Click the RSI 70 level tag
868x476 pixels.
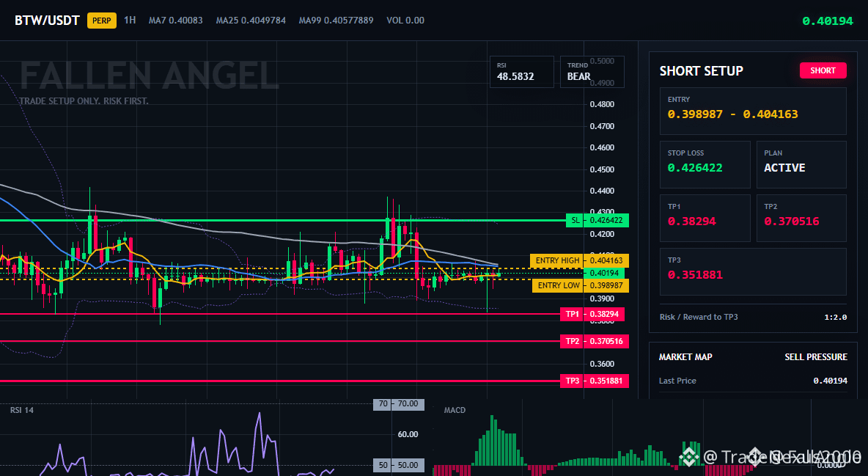click(399, 404)
